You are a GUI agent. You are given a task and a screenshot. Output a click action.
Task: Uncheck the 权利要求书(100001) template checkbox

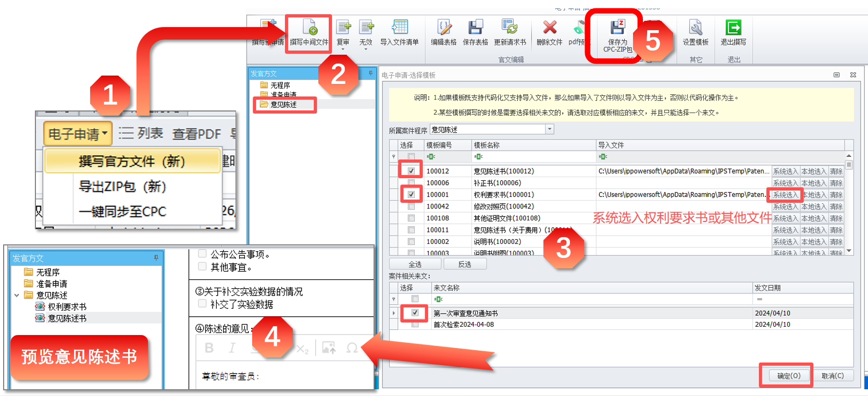coord(412,194)
